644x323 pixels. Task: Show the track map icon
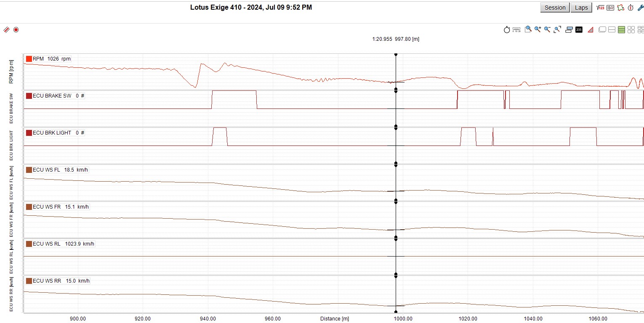point(620,8)
